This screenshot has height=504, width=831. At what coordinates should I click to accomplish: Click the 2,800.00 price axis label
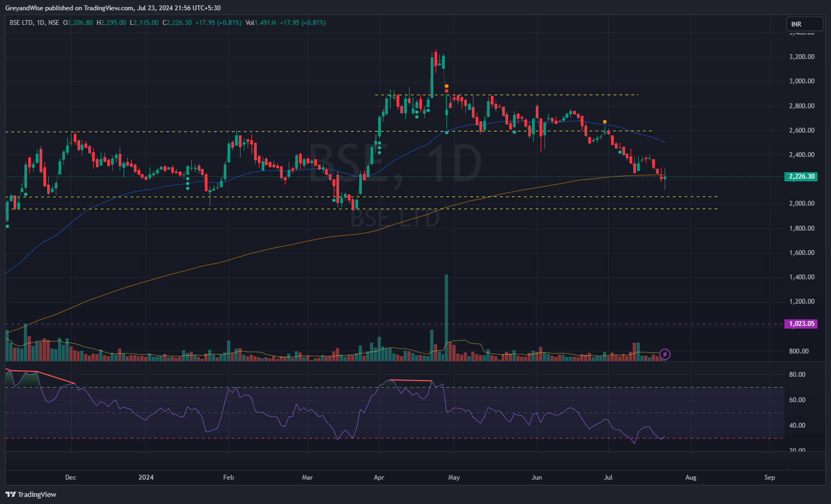[802, 106]
